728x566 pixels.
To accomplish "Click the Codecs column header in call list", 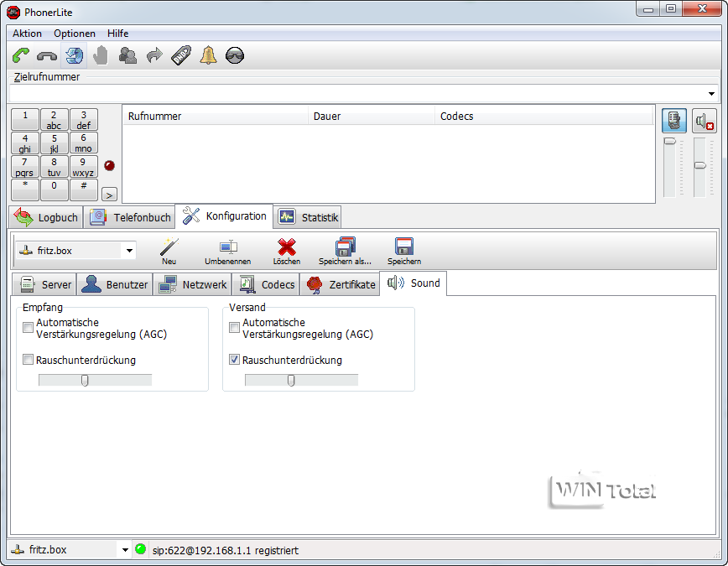I will 543,117.
